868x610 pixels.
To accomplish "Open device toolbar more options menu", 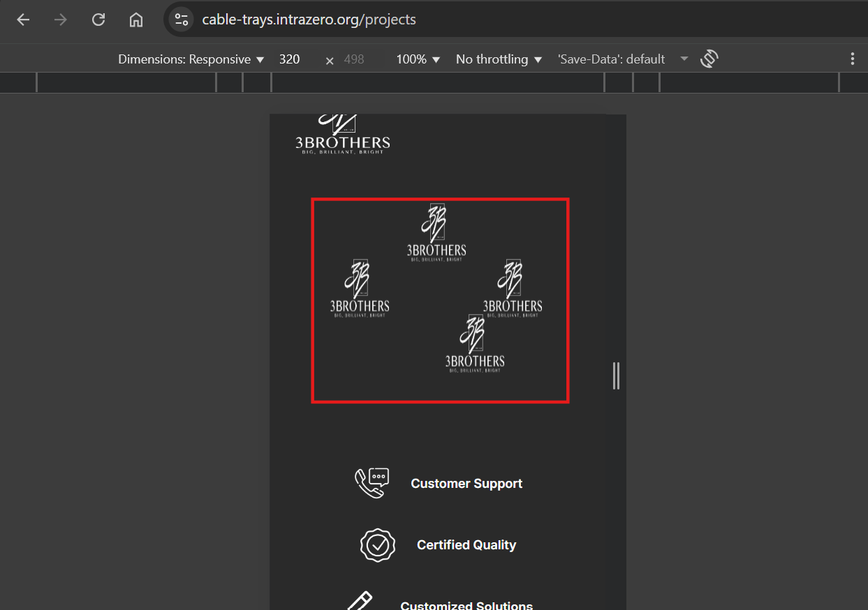I will click(x=852, y=59).
